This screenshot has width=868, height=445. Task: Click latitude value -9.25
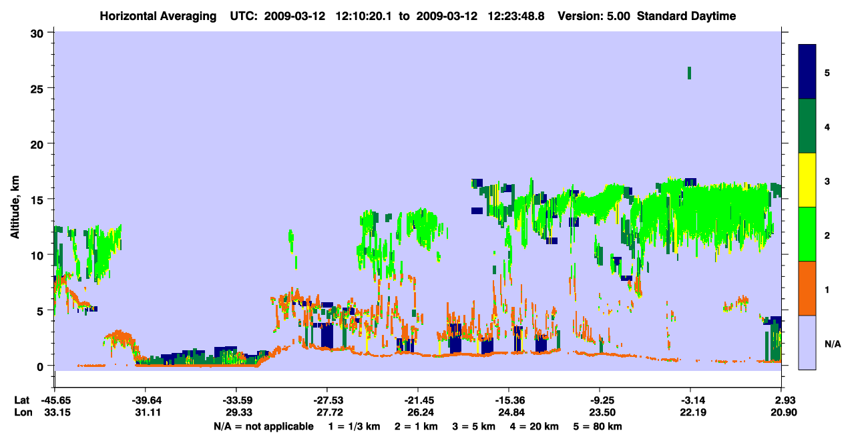pyautogui.click(x=600, y=400)
